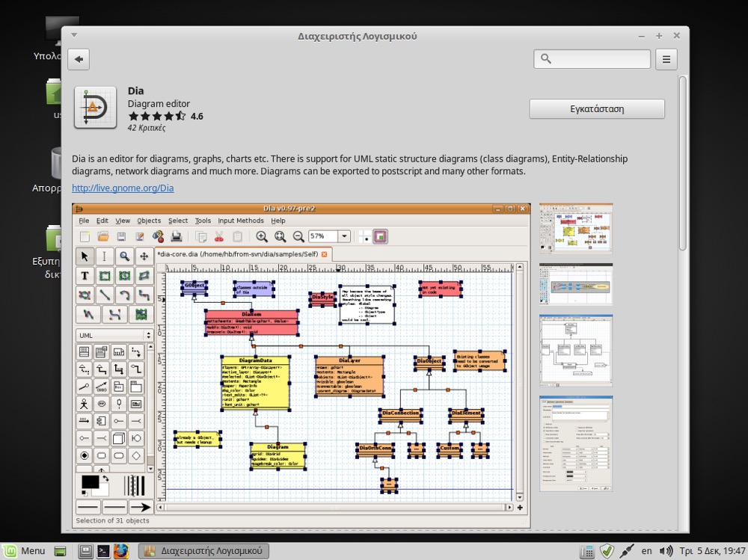
Task: Open the network connection tray icon
Action: [627, 552]
